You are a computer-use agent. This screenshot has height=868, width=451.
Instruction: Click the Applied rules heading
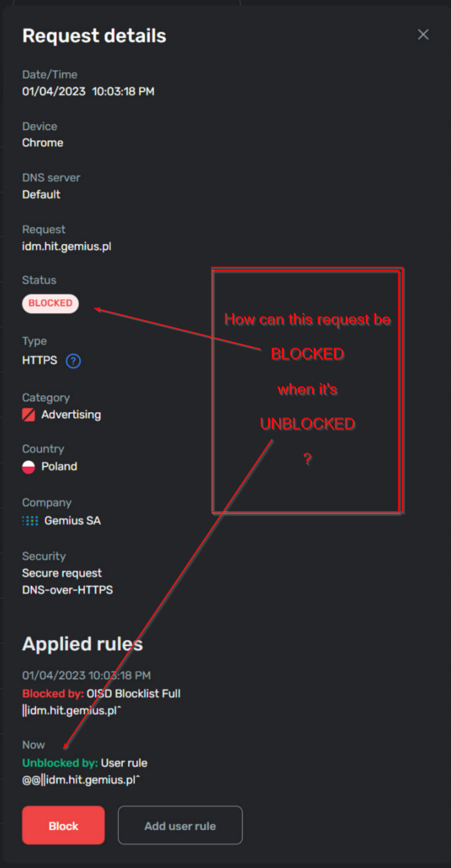point(82,643)
